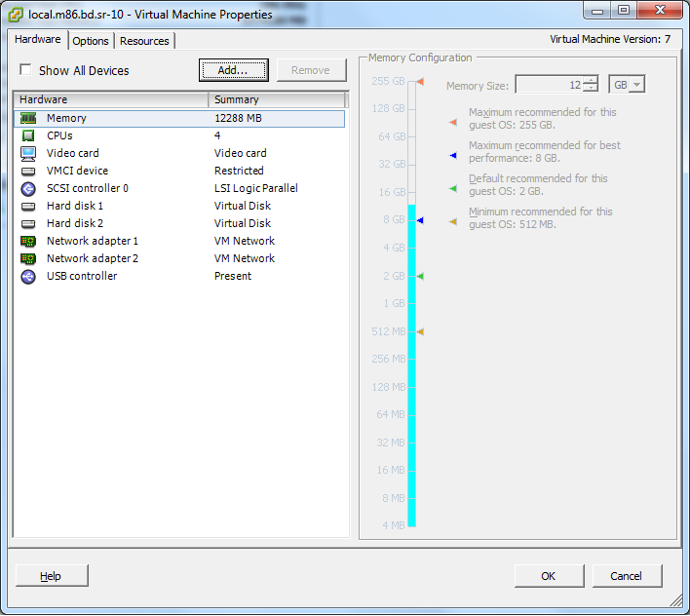Select the SCSI controller 0 icon
Image resolution: width=690 pixels, height=616 pixels.
coord(28,188)
